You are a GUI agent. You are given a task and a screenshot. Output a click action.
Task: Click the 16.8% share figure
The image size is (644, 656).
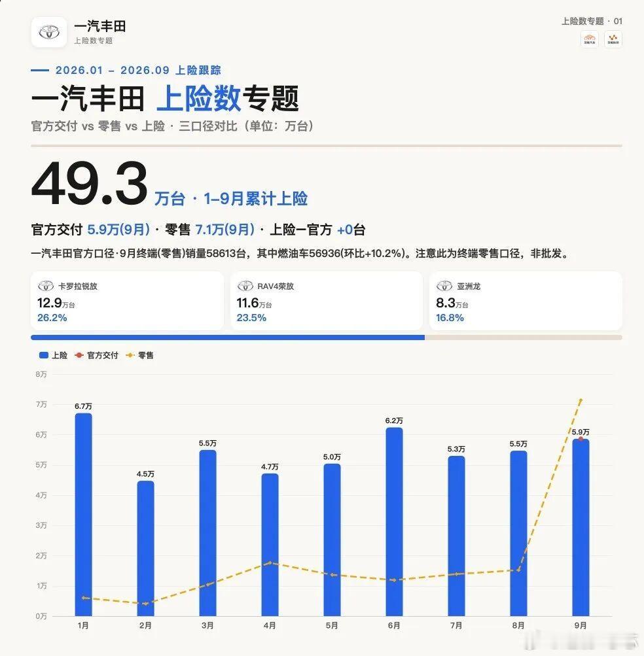450,318
